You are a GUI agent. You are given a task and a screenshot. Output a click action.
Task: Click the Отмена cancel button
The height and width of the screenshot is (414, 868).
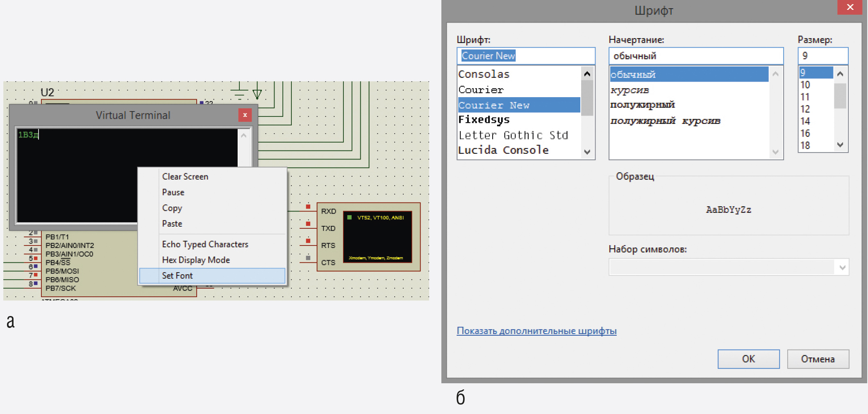pyautogui.click(x=818, y=359)
